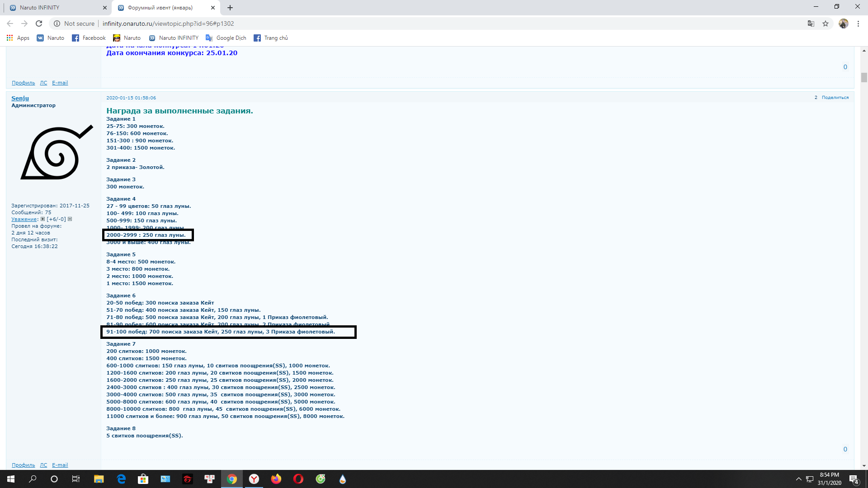Open Профиль link under Senju's post

coord(23,465)
